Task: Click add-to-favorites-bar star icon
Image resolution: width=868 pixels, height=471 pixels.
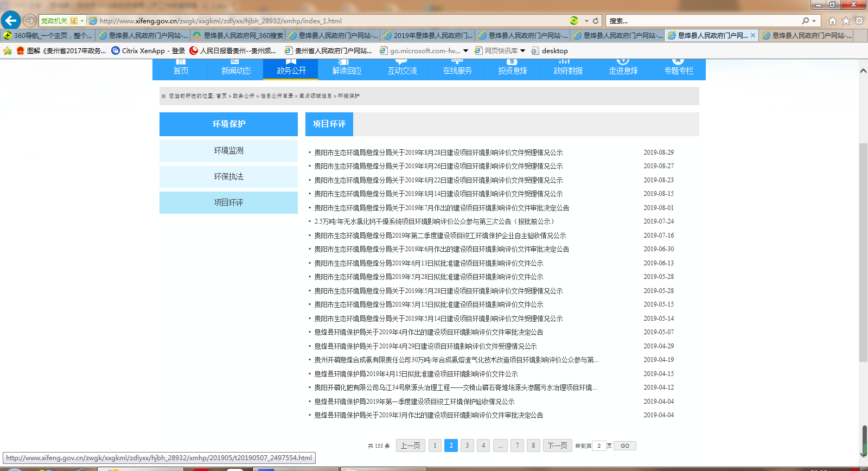Action: [x=8, y=50]
